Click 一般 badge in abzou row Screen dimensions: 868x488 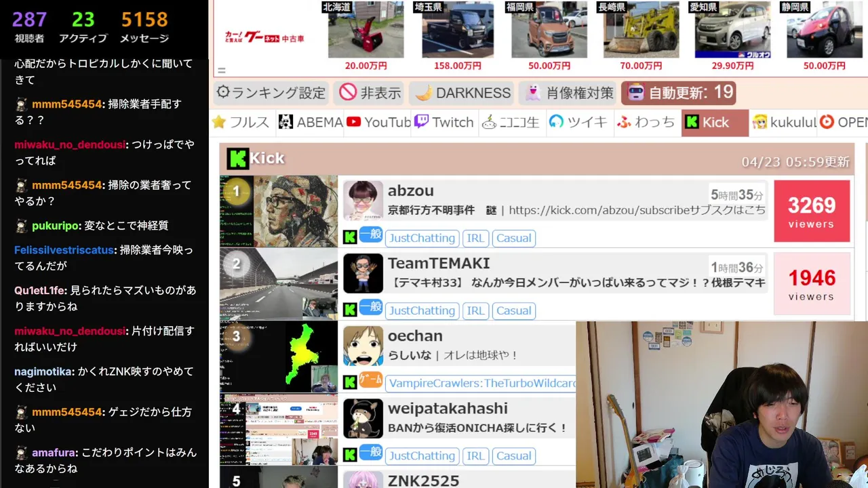[370, 235]
